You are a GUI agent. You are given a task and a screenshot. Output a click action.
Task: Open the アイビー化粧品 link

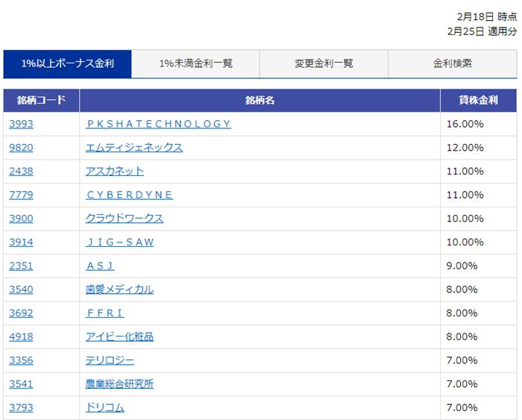pos(119,337)
